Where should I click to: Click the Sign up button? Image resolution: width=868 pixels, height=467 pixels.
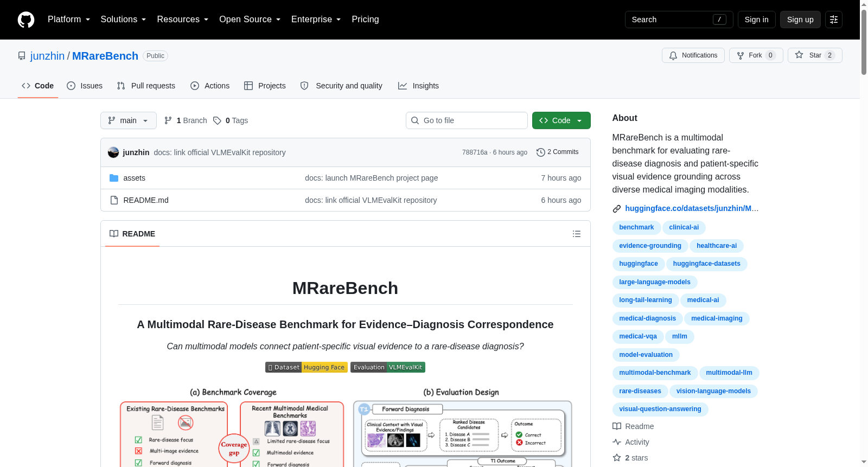[x=800, y=20]
